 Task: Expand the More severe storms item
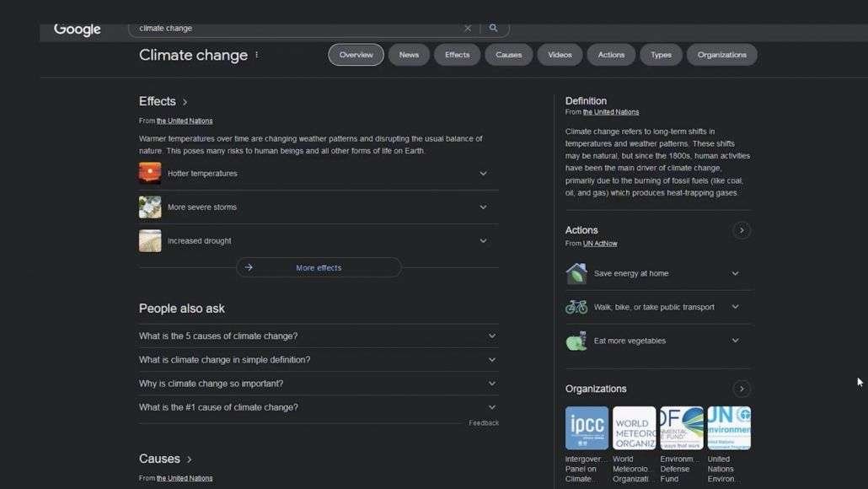pos(319,207)
